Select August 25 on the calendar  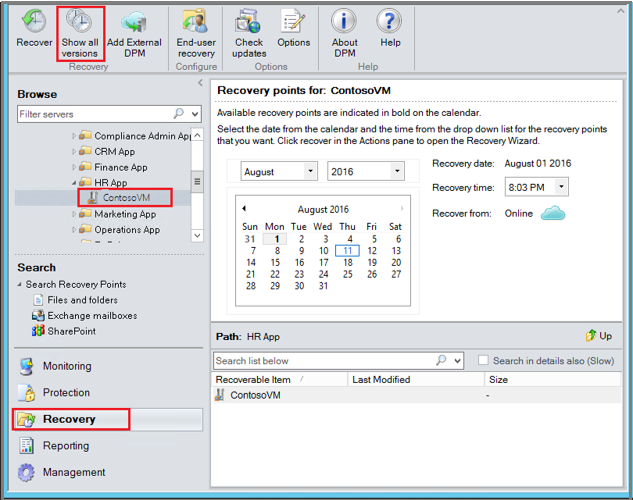[x=347, y=274]
